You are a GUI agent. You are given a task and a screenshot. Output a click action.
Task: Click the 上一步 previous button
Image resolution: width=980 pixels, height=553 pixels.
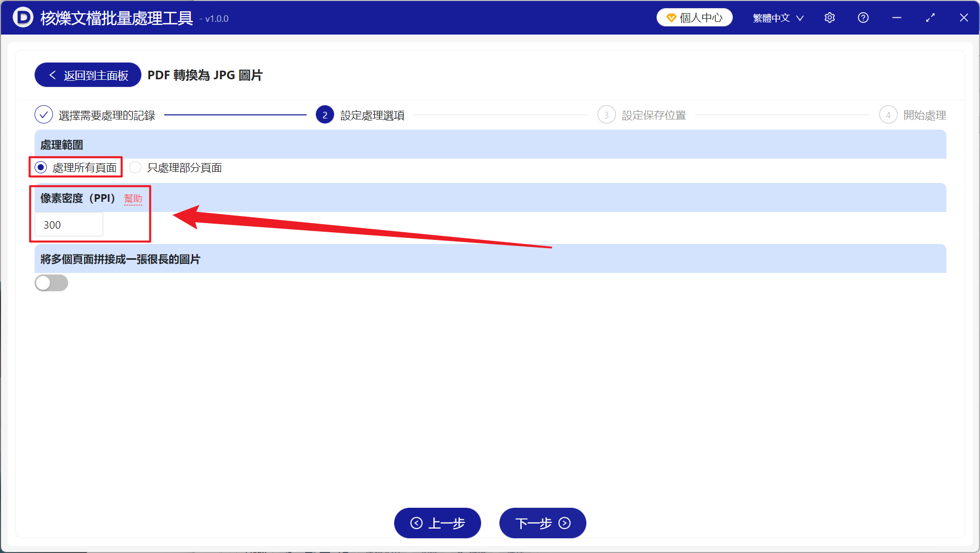437,523
